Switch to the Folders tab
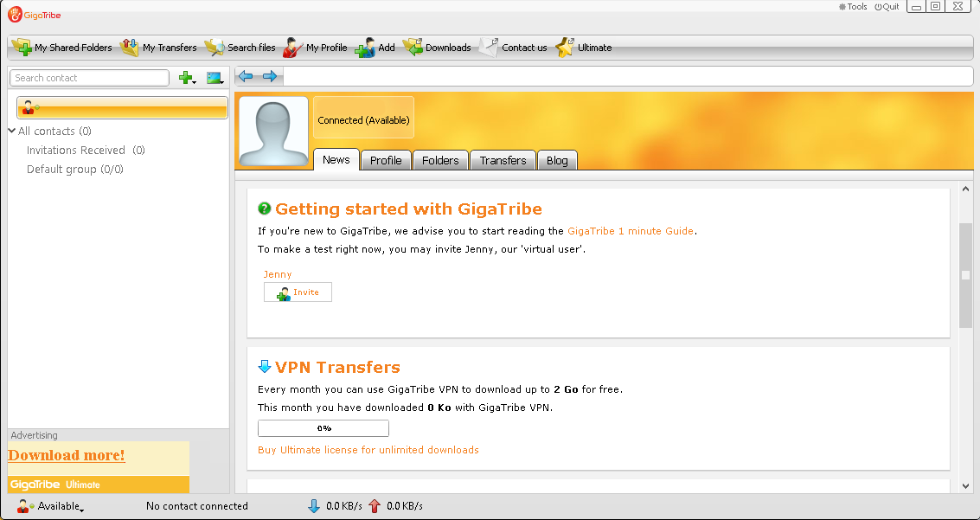The height and width of the screenshot is (520, 980). (x=440, y=160)
